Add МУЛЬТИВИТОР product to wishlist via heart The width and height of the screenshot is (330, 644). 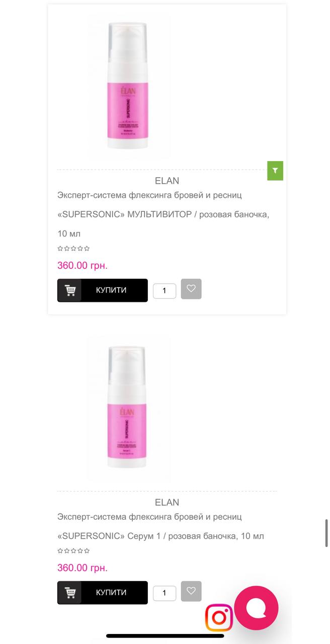tap(191, 289)
